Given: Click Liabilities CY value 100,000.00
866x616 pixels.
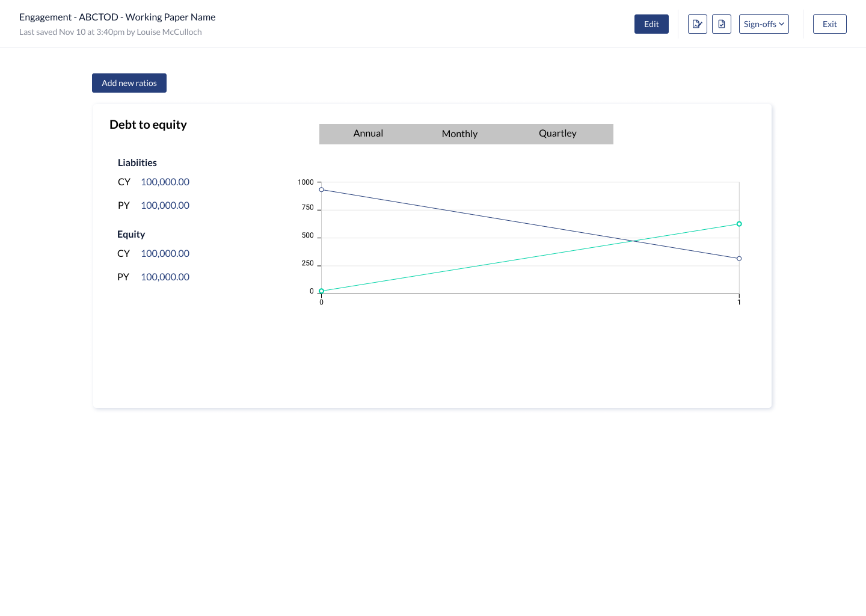Looking at the screenshot, I should click(165, 182).
